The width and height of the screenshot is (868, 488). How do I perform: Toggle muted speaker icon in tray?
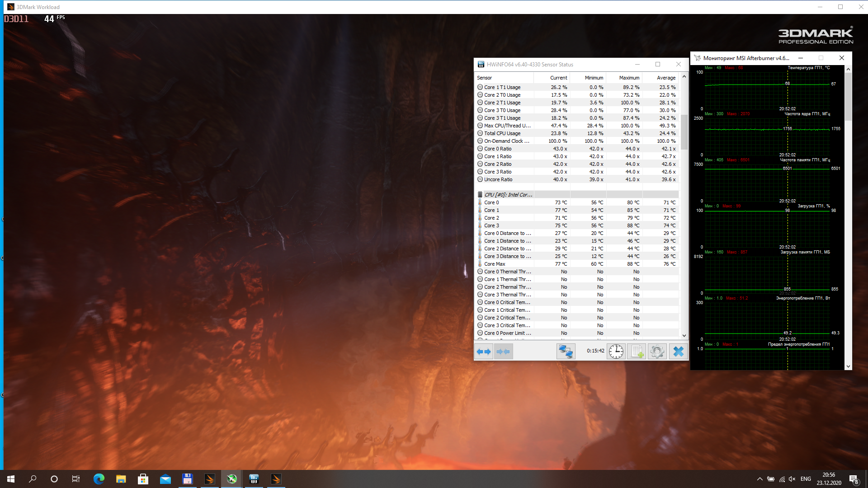(x=792, y=479)
